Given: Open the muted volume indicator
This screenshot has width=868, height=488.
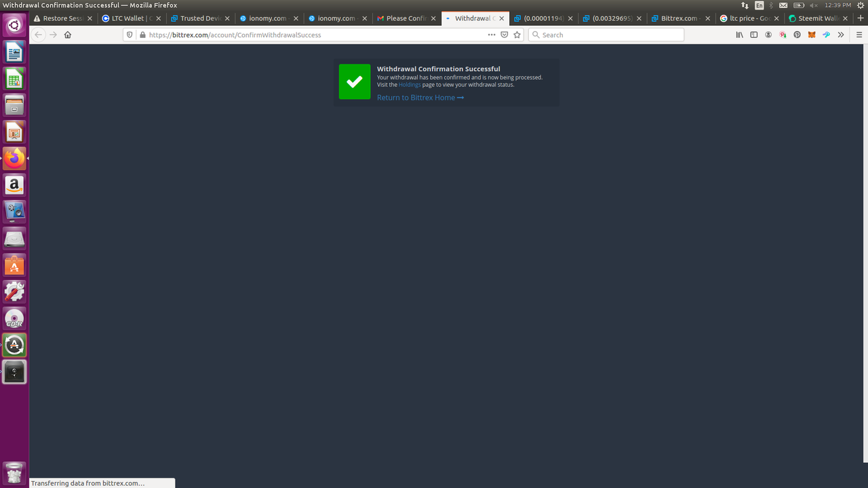Looking at the screenshot, I should pos(814,5).
